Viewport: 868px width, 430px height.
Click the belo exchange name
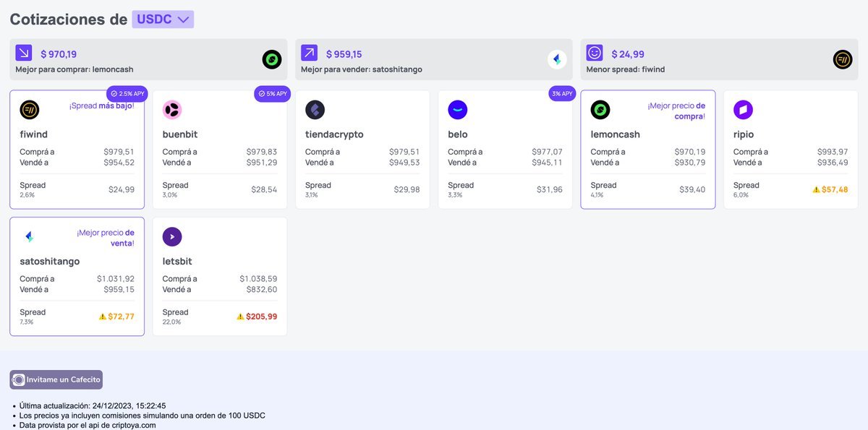click(458, 134)
